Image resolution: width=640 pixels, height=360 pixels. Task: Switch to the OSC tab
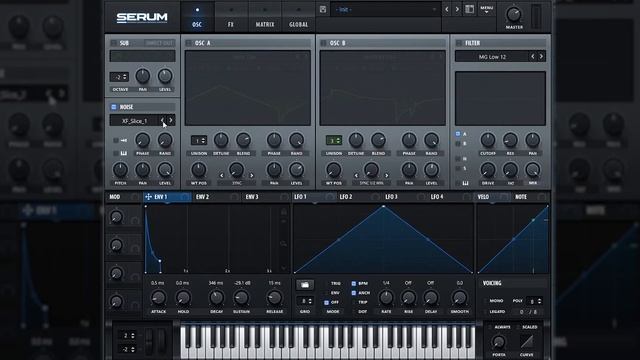pyautogui.click(x=197, y=17)
